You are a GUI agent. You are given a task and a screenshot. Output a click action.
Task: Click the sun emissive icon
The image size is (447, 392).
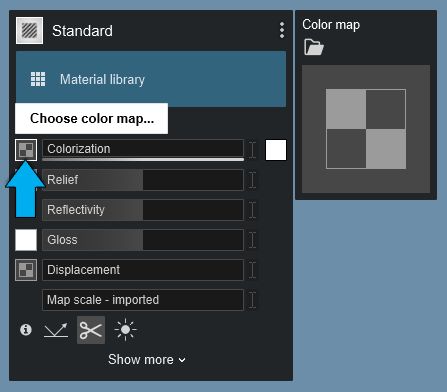click(x=125, y=330)
